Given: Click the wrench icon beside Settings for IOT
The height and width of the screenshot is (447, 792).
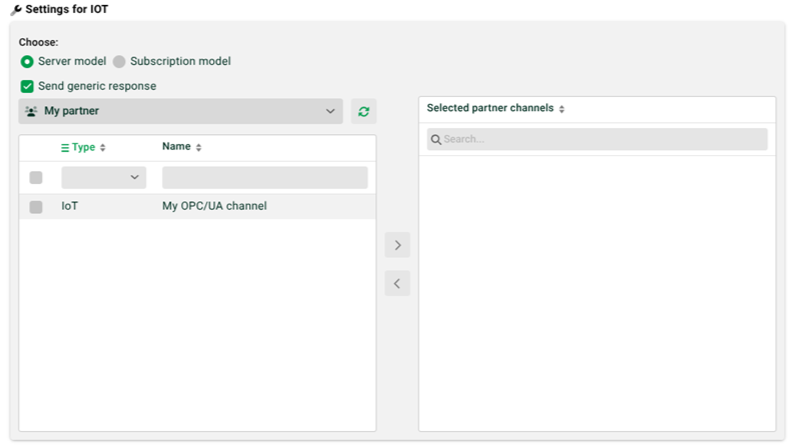Looking at the screenshot, I should click(16, 10).
